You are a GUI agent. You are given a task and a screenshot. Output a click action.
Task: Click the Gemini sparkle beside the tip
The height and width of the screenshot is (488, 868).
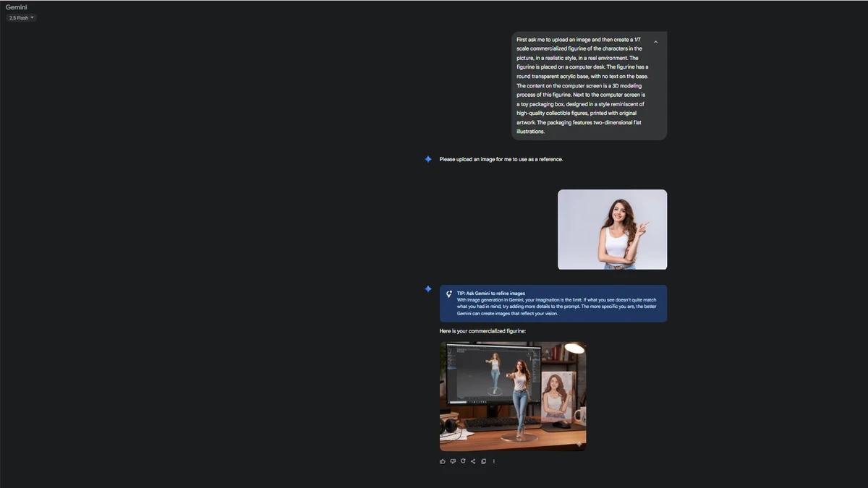click(428, 289)
